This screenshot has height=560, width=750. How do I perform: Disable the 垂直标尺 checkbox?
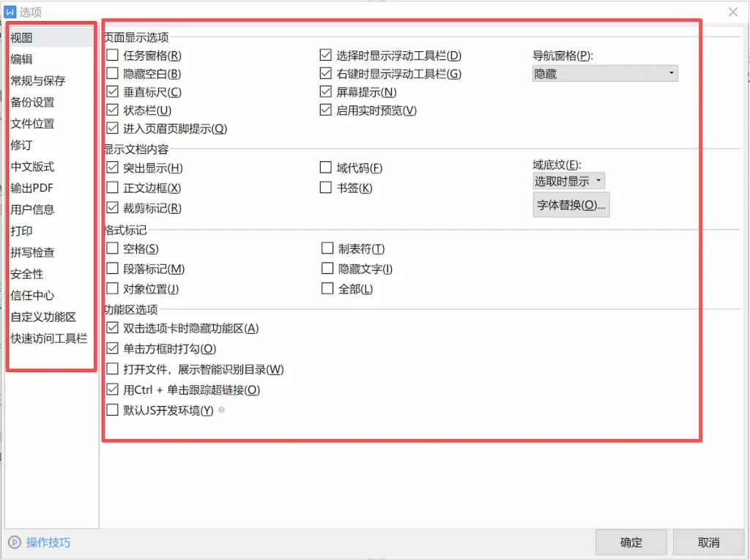(113, 92)
